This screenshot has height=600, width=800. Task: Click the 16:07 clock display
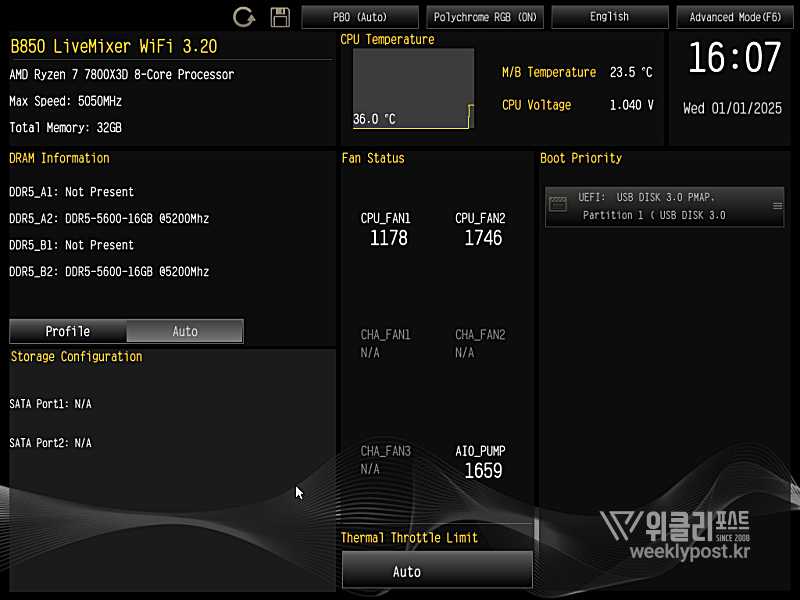point(734,57)
